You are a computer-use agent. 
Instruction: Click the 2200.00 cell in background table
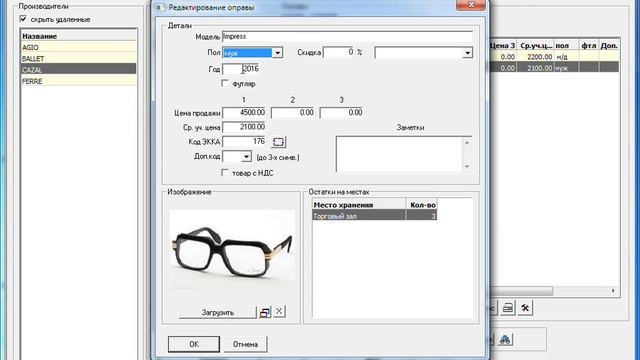[x=535, y=57]
